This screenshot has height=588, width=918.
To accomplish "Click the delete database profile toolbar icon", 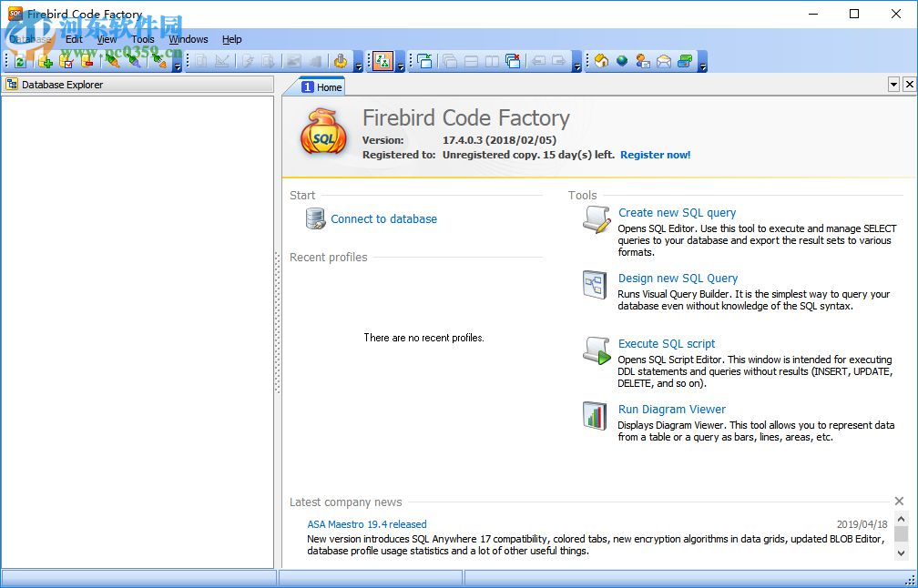I will point(87,61).
